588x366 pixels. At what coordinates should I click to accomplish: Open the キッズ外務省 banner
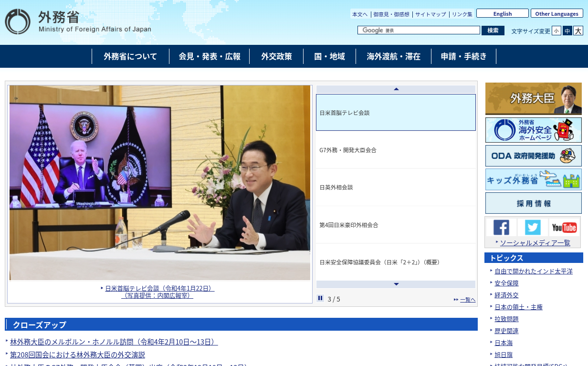click(x=534, y=179)
